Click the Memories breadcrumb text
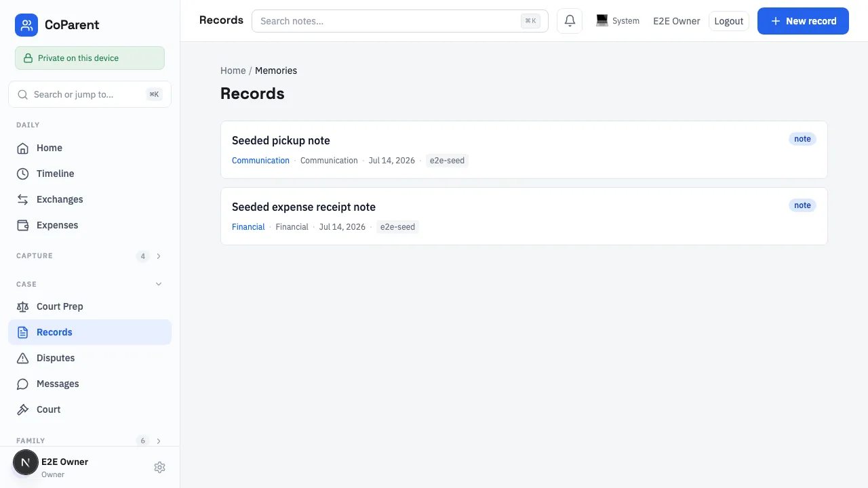The height and width of the screenshot is (488, 868). coord(276,70)
